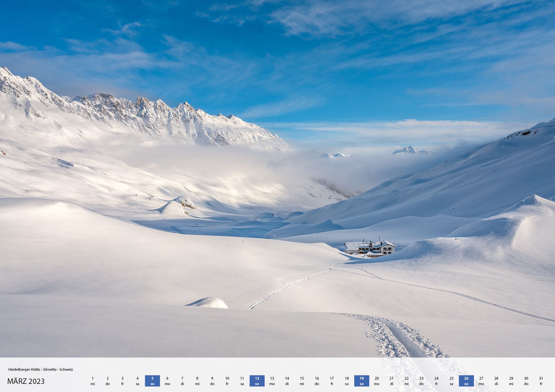Select calendar day '21 di'
Image resolution: width=555 pixels, height=392 pixels.
(x=392, y=381)
